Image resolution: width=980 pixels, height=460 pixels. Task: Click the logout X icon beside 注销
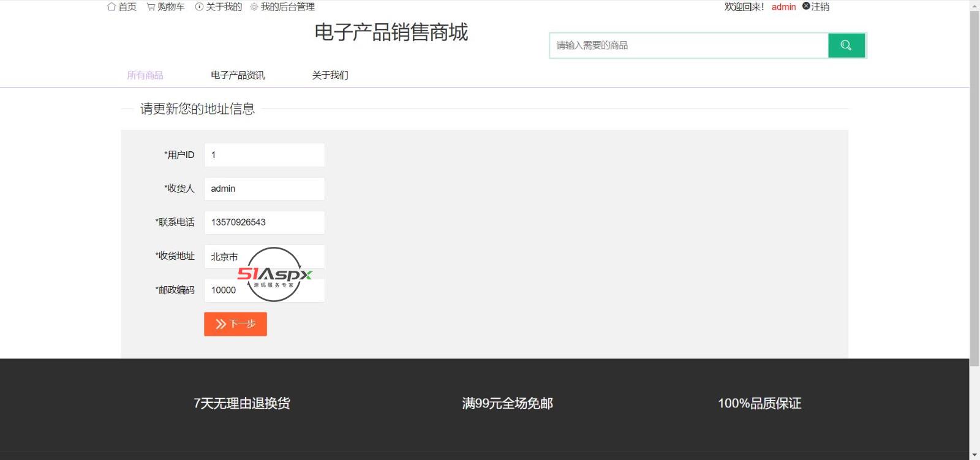(806, 6)
